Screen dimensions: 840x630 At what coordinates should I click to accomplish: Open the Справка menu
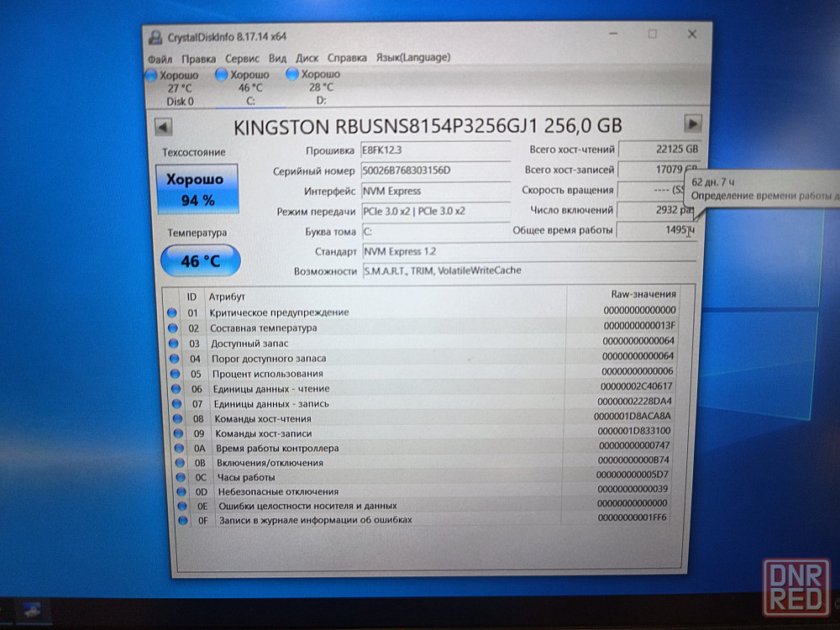tap(347, 58)
